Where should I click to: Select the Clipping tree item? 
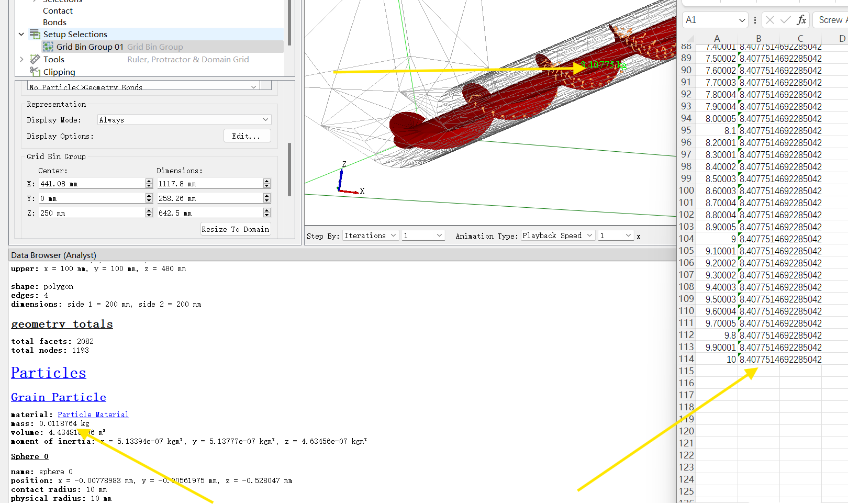pos(59,72)
